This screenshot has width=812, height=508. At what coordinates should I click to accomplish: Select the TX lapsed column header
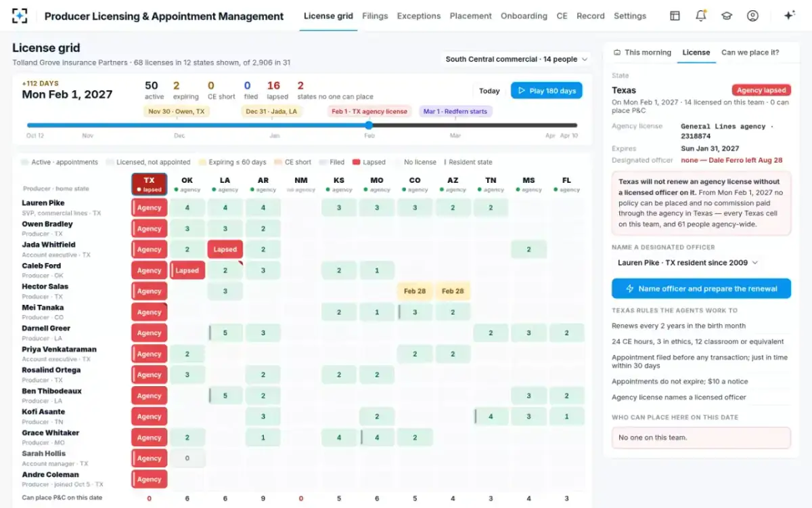[x=150, y=184]
